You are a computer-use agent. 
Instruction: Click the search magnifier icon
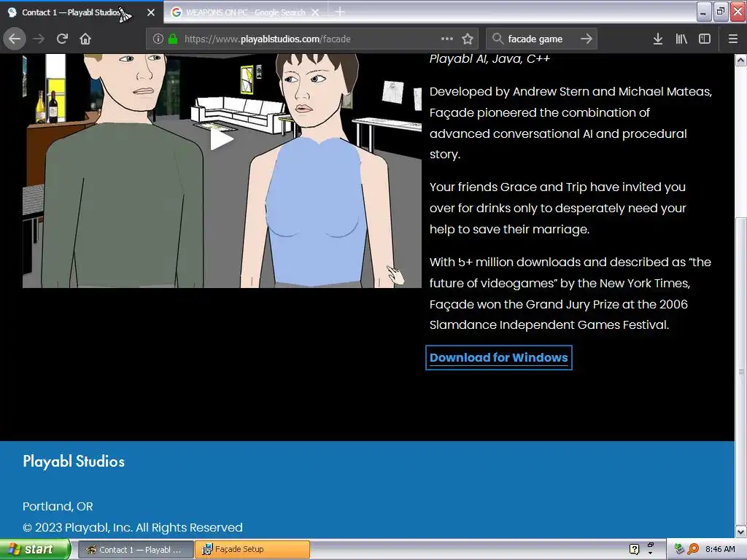point(498,39)
